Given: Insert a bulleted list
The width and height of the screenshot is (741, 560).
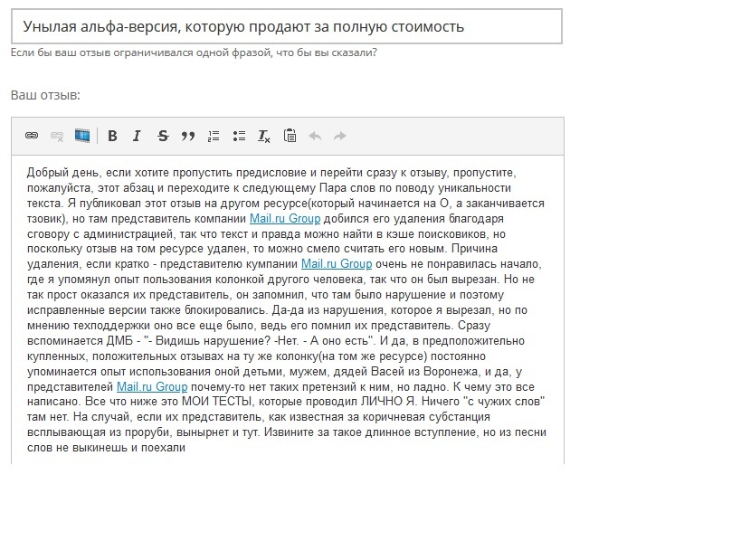Looking at the screenshot, I should 239,136.
